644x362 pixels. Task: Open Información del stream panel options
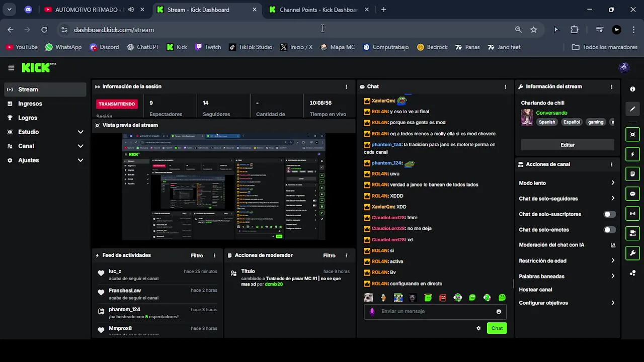611,86
